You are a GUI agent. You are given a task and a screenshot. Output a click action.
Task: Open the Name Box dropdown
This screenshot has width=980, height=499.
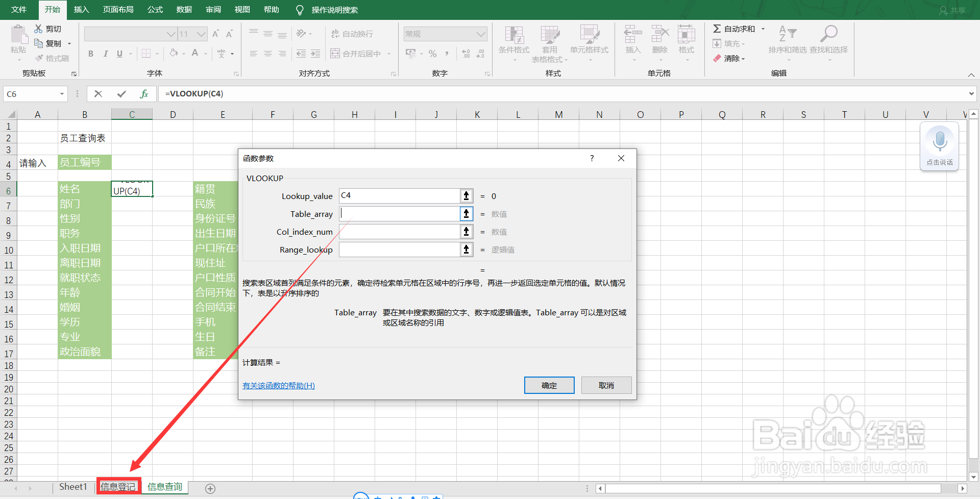coord(61,94)
